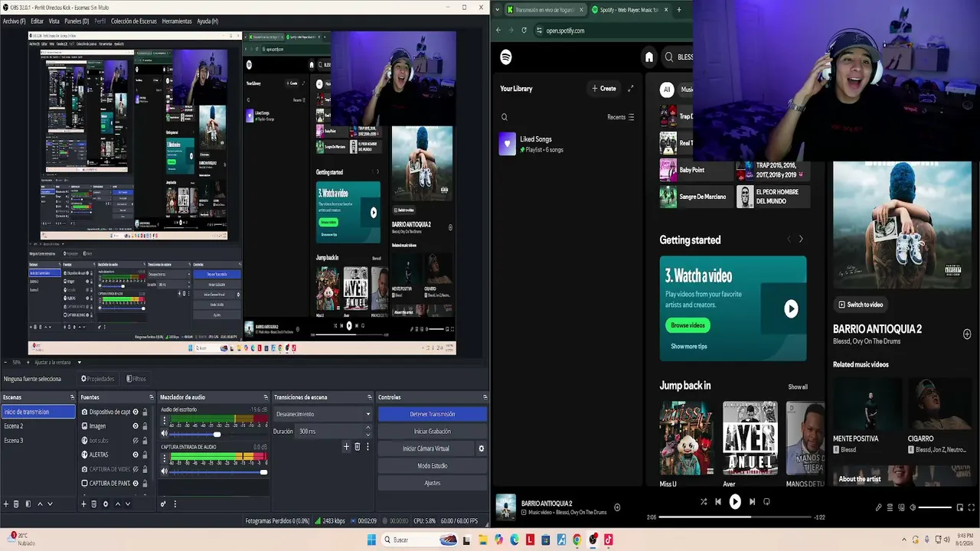Open TikTok app from the taskbar
980x551 pixels.
608,540
